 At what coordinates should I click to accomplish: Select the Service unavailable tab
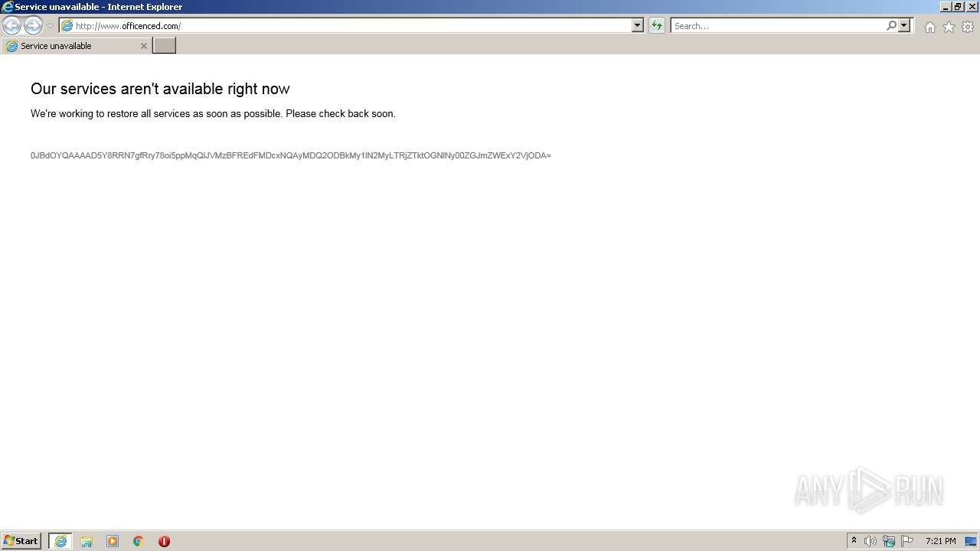(75, 46)
